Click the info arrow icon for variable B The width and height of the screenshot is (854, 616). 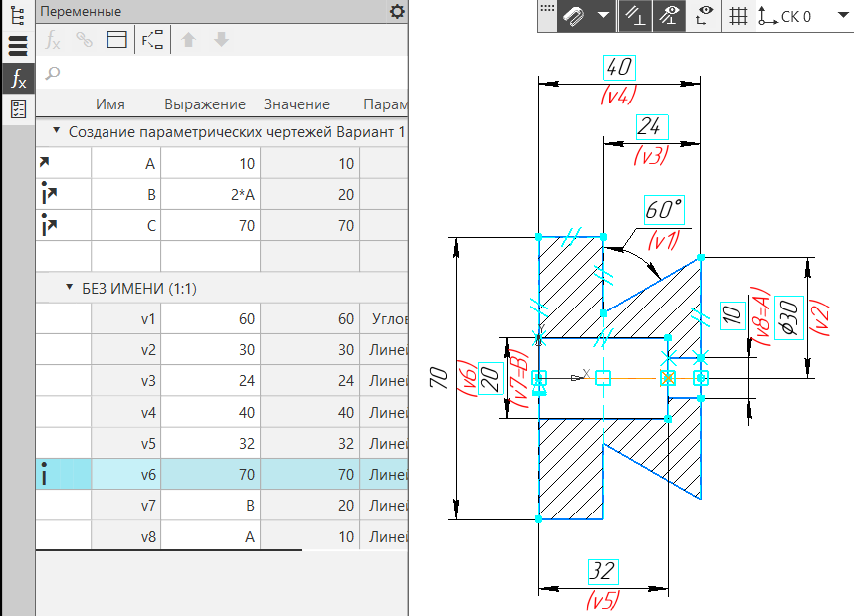click(x=49, y=193)
